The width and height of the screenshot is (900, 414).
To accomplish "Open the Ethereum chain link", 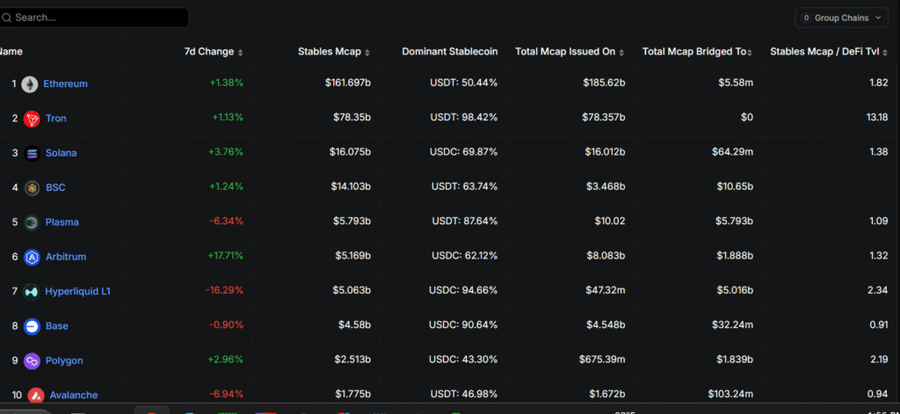I will click(65, 84).
